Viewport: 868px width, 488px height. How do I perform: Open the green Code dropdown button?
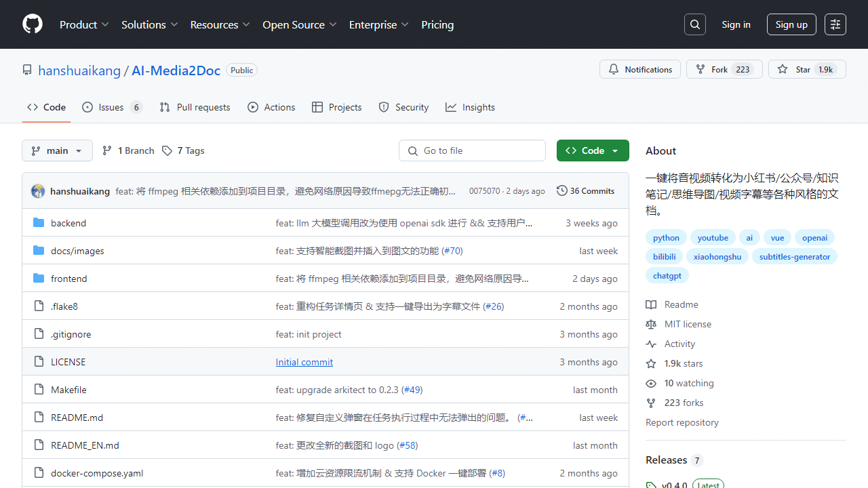click(593, 150)
